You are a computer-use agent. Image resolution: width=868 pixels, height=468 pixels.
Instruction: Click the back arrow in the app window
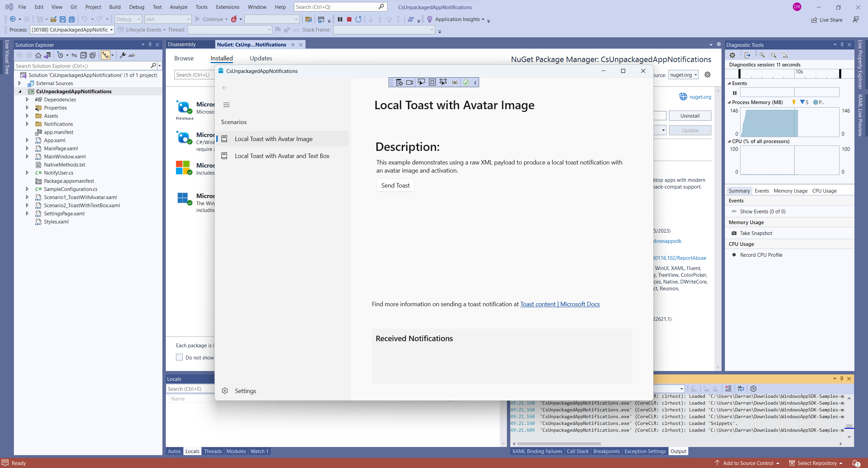point(225,88)
